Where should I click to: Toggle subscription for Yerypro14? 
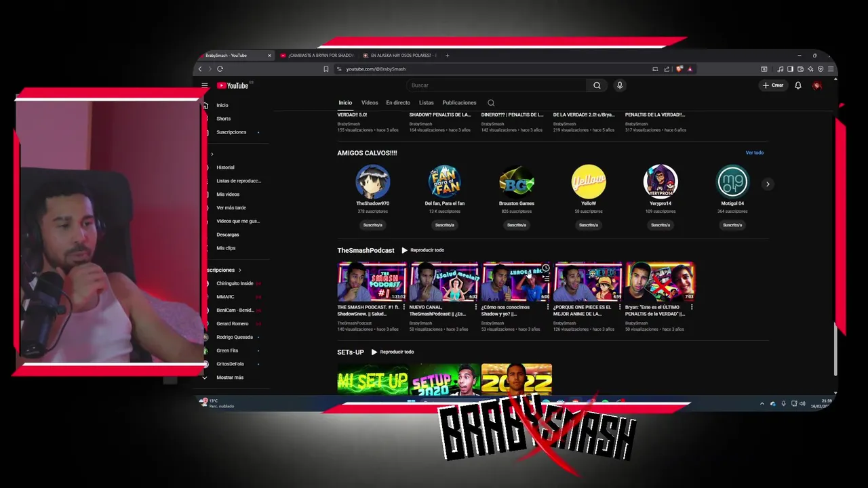click(660, 225)
